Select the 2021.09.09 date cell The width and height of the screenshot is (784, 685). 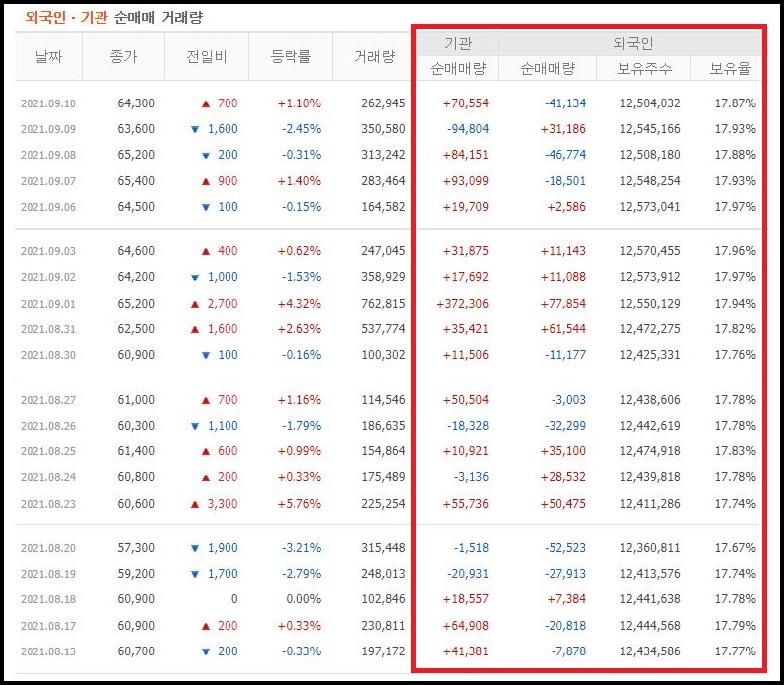(48, 129)
